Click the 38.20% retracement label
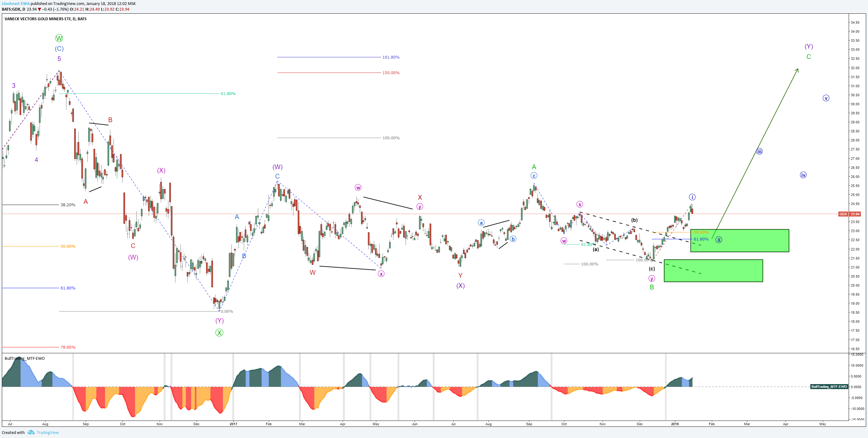Viewport: 868px width, 438px height. [68, 205]
